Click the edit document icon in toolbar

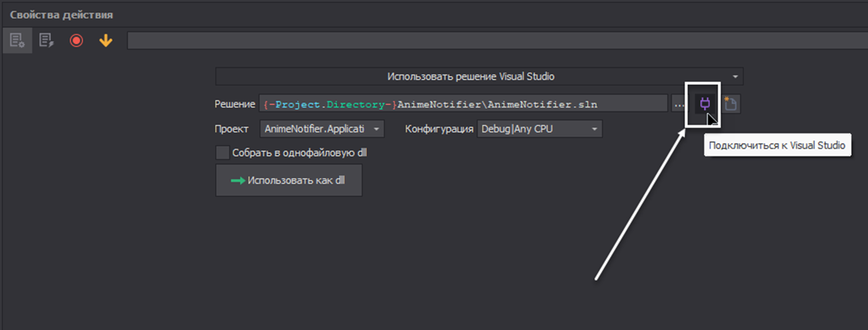click(x=46, y=40)
